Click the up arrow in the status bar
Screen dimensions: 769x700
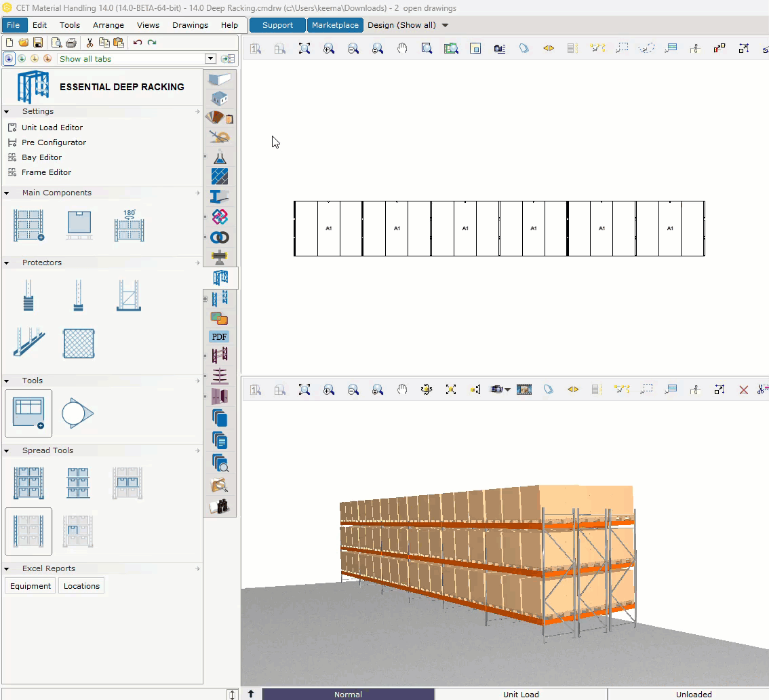pyautogui.click(x=251, y=694)
